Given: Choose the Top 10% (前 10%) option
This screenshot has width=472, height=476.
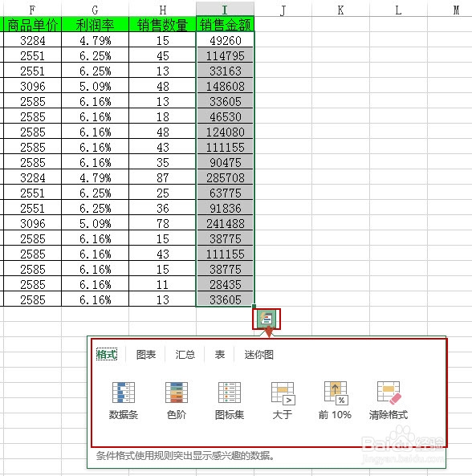Looking at the screenshot, I should [x=335, y=401].
